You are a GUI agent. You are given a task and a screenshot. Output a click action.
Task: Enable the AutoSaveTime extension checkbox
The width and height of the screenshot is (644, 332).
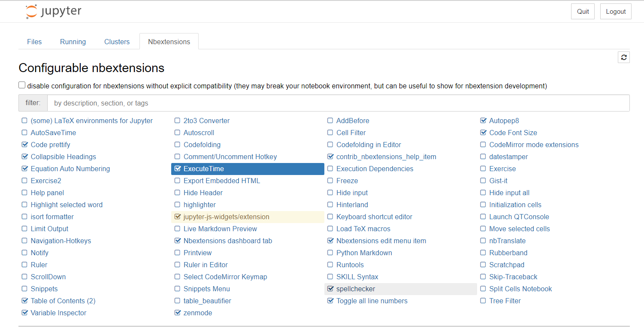[x=24, y=133]
